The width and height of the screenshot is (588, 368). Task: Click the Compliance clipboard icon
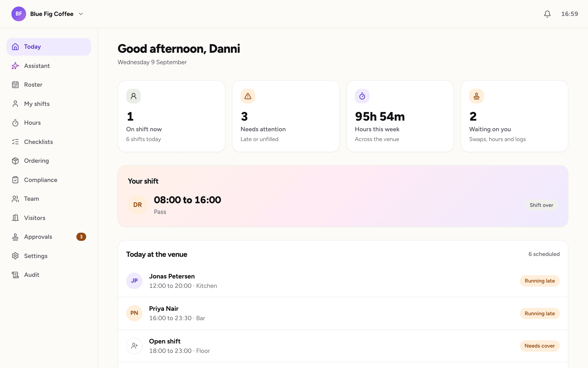point(15,180)
